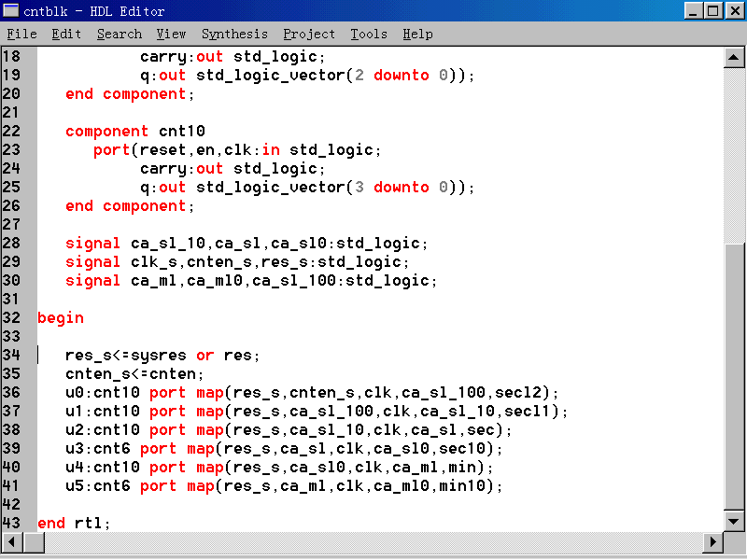The image size is (747, 560).
Task: Click the u0:cnt10 port map line
Action: point(312,393)
